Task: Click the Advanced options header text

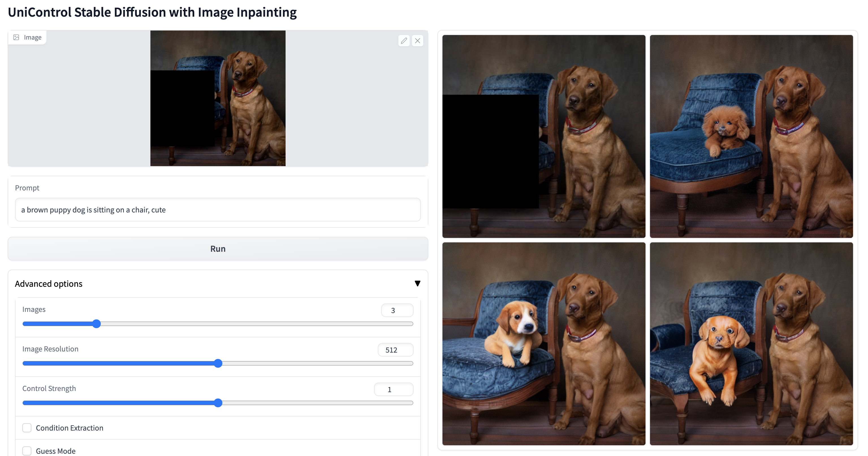Action: click(49, 284)
